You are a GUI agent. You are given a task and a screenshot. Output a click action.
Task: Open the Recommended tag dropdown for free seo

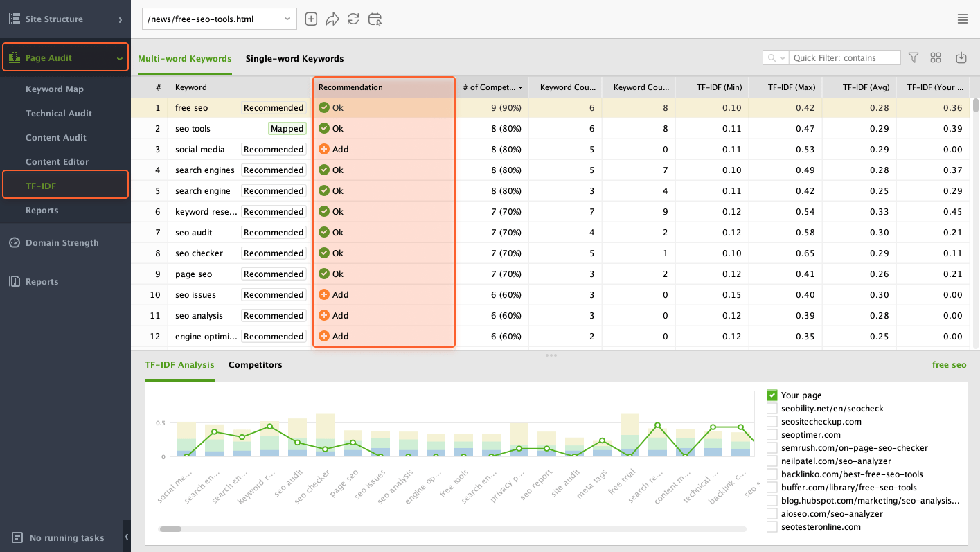click(274, 107)
